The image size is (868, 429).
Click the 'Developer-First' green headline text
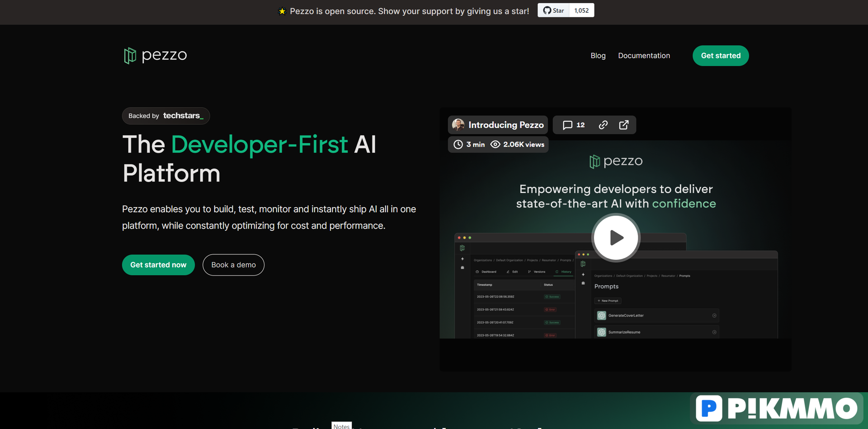(x=259, y=144)
